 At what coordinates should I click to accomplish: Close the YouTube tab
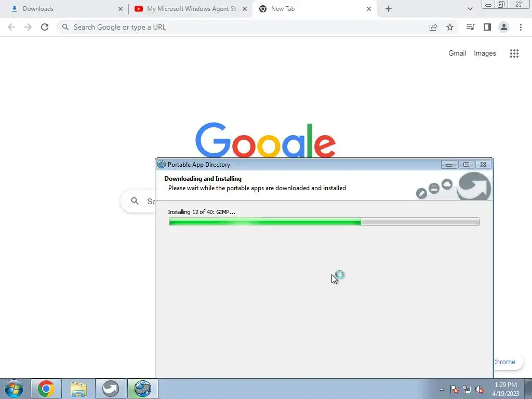point(245,9)
